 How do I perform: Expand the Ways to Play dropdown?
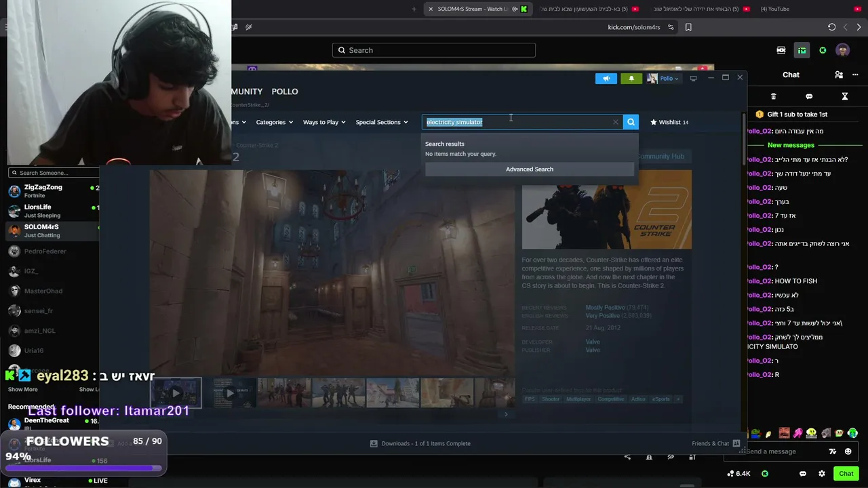pyautogui.click(x=324, y=122)
